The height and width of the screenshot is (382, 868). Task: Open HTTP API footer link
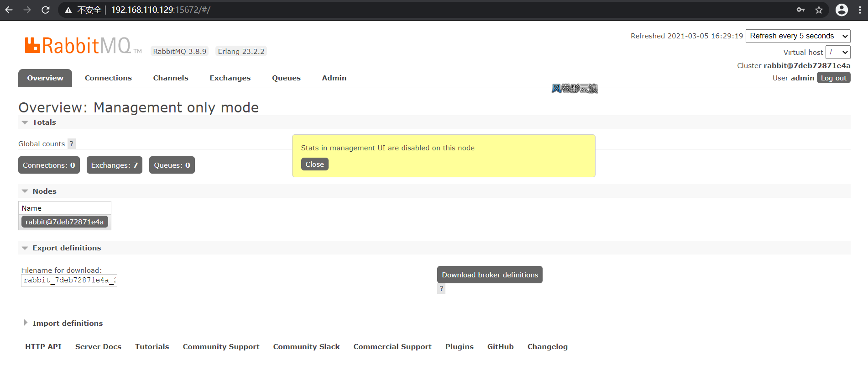[x=43, y=347]
